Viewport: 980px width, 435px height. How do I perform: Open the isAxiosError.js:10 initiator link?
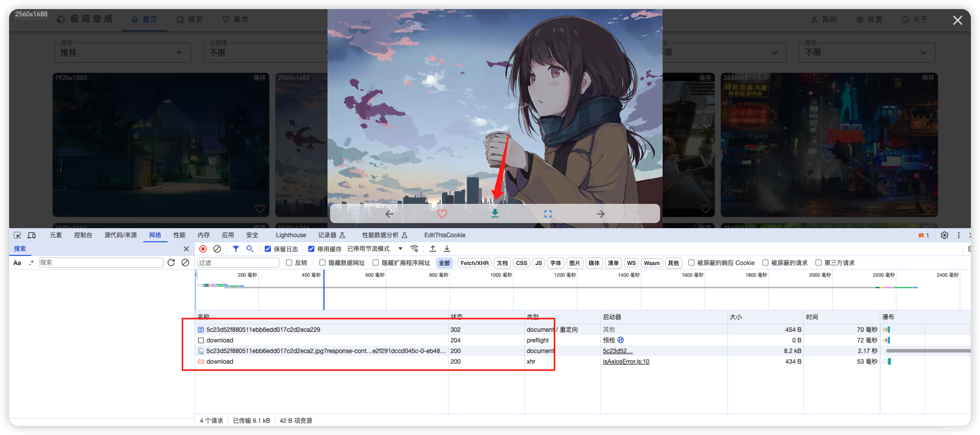click(626, 362)
